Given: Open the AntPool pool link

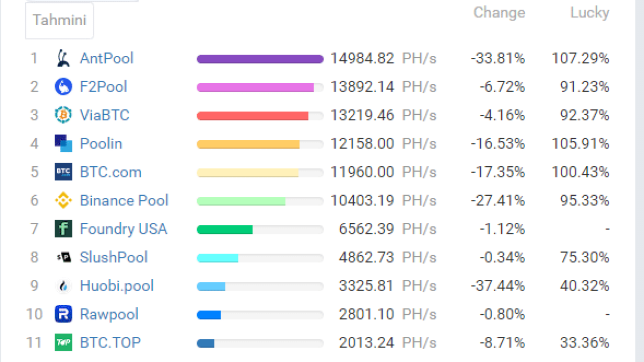Looking at the screenshot, I should click(x=106, y=58).
